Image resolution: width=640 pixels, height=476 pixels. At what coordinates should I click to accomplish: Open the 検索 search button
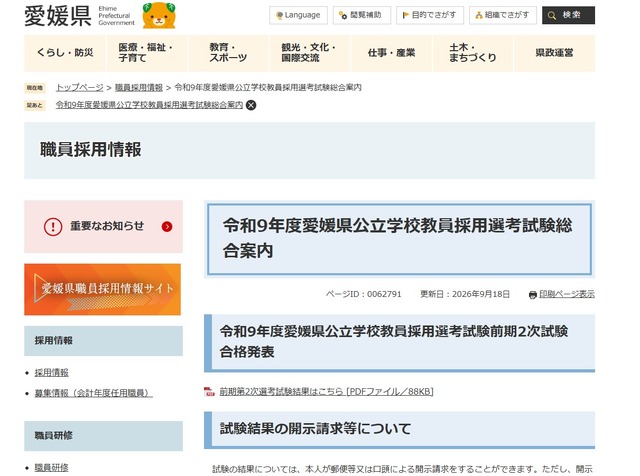tap(568, 15)
